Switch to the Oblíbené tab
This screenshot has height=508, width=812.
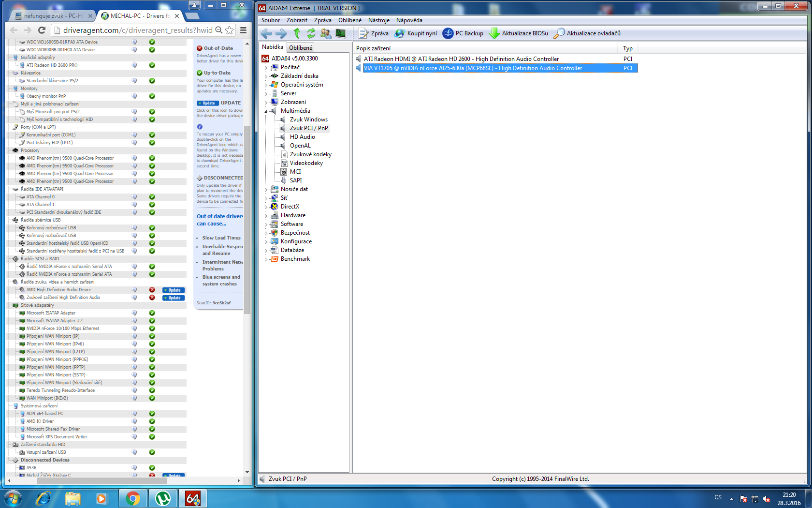click(301, 47)
